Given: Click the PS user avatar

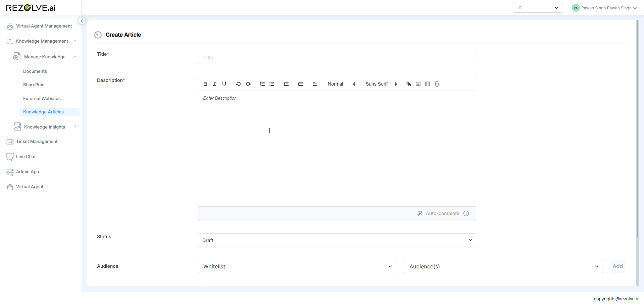Looking at the screenshot, I should [576, 8].
